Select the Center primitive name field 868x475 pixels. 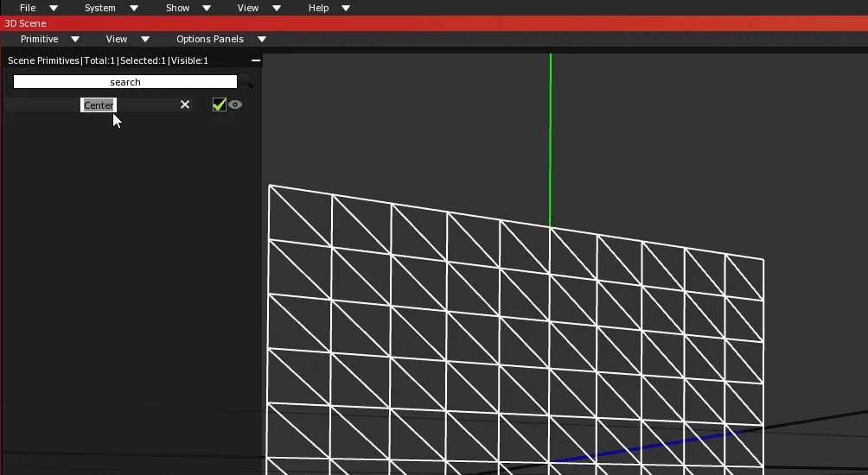click(99, 105)
